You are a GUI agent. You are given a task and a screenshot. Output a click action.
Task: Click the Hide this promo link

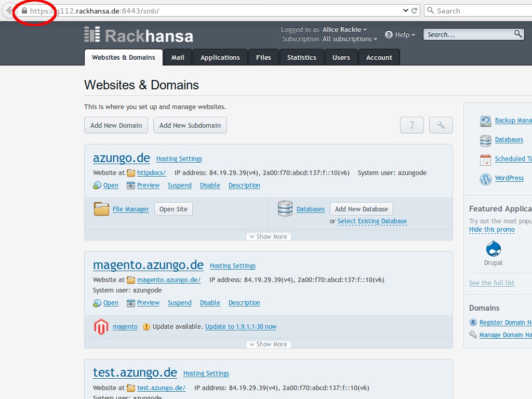491,230
